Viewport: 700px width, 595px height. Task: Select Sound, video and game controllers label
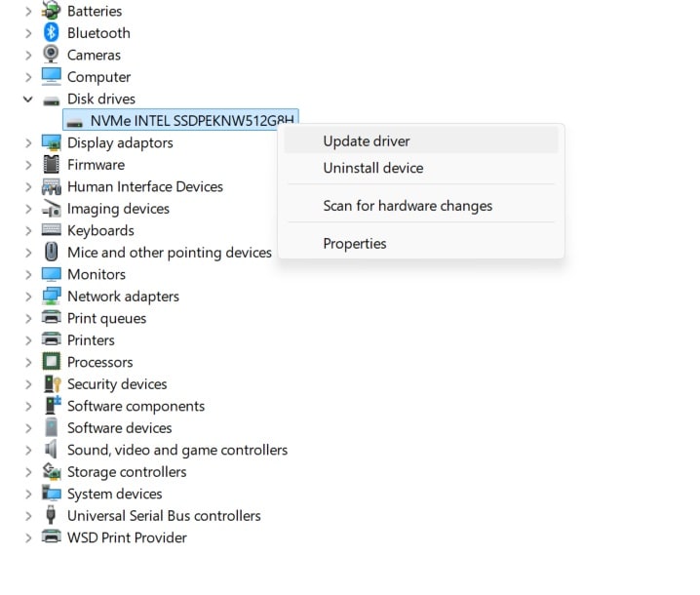point(177,450)
